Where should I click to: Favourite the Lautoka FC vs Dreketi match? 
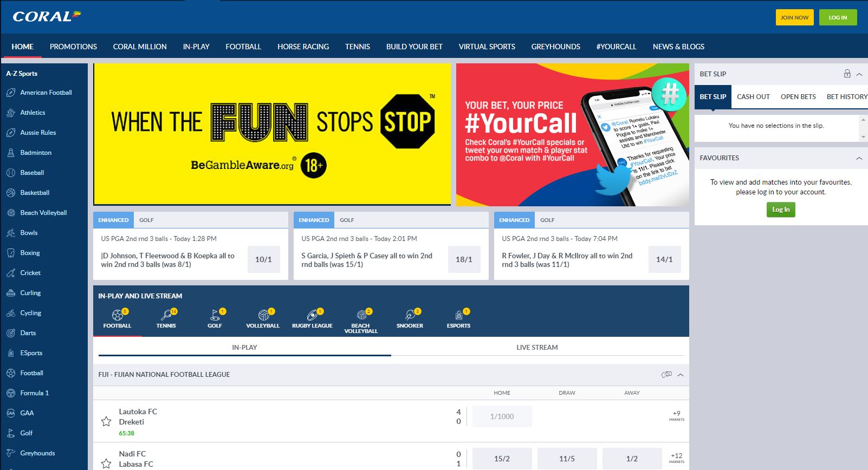tap(106, 421)
